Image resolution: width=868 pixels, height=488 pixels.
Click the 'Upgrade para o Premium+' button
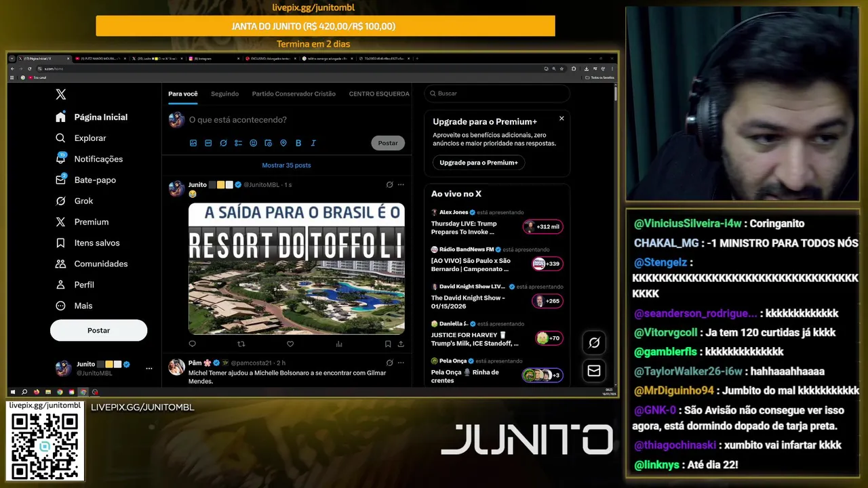(479, 163)
